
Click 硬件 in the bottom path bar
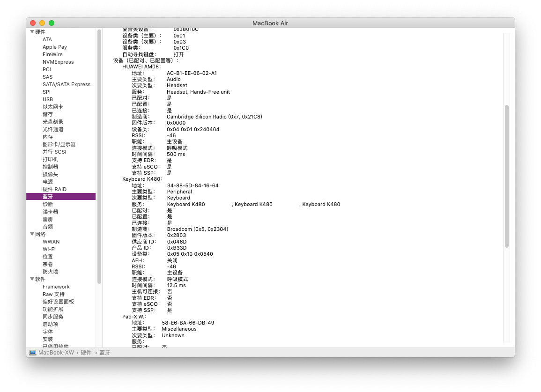pos(86,353)
